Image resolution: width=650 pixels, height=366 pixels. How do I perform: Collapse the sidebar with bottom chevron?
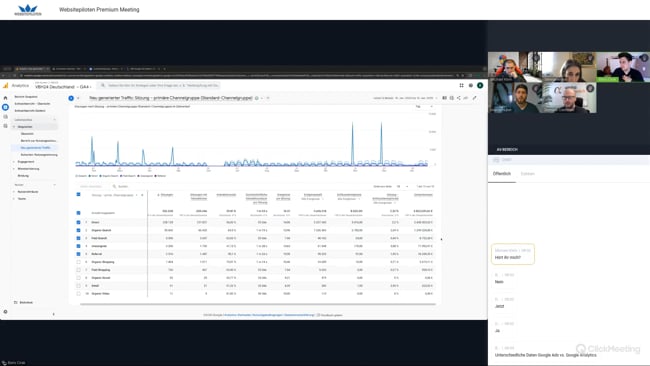point(53,314)
